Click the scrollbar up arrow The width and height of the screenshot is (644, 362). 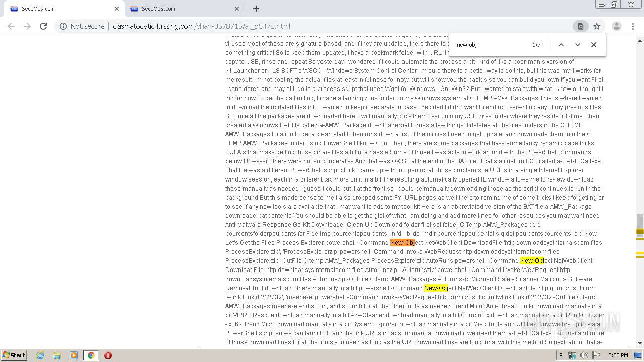click(640, 40)
